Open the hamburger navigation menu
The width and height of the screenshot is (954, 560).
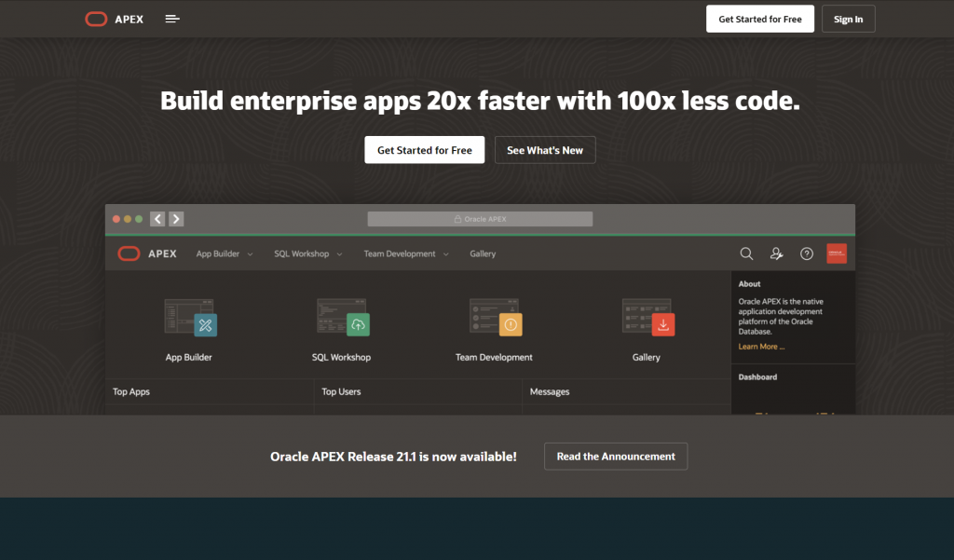click(x=172, y=19)
